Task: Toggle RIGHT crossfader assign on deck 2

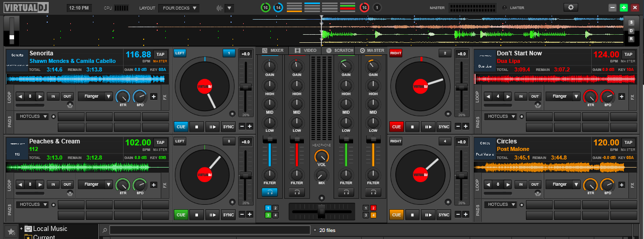Action: coord(396,53)
